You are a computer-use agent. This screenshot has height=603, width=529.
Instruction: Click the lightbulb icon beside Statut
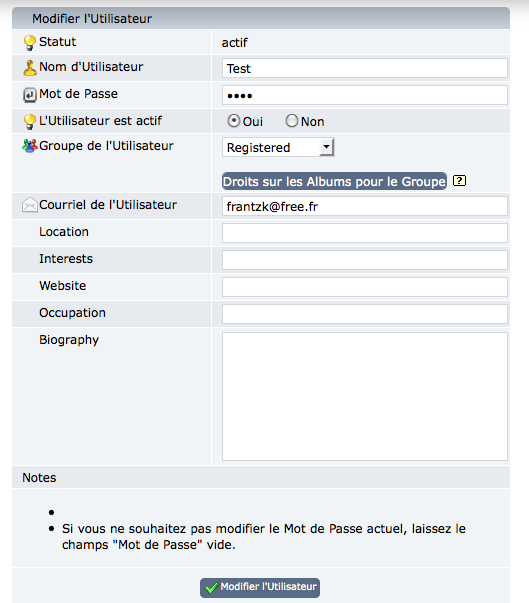(30, 42)
